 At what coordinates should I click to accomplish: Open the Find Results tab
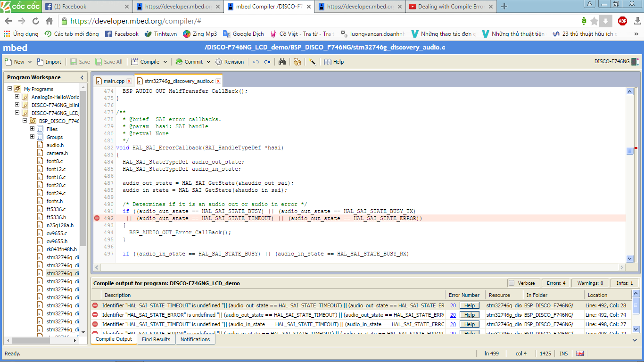point(156,339)
